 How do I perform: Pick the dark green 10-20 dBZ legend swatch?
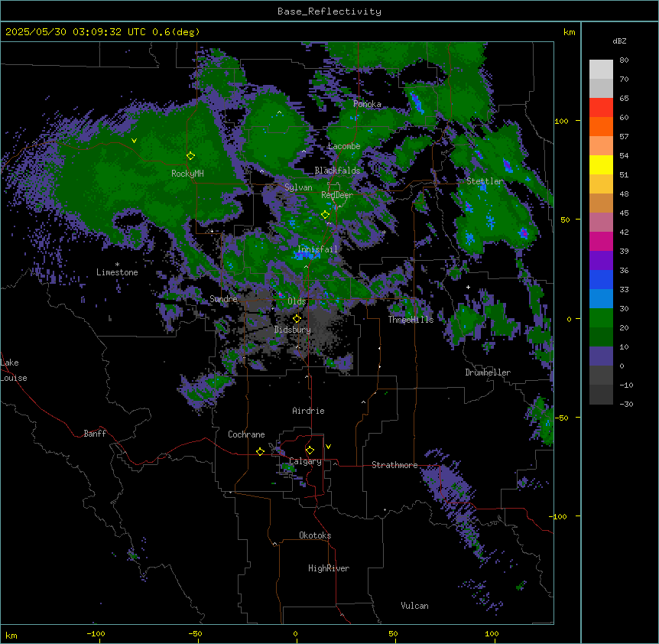click(x=601, y=337)
